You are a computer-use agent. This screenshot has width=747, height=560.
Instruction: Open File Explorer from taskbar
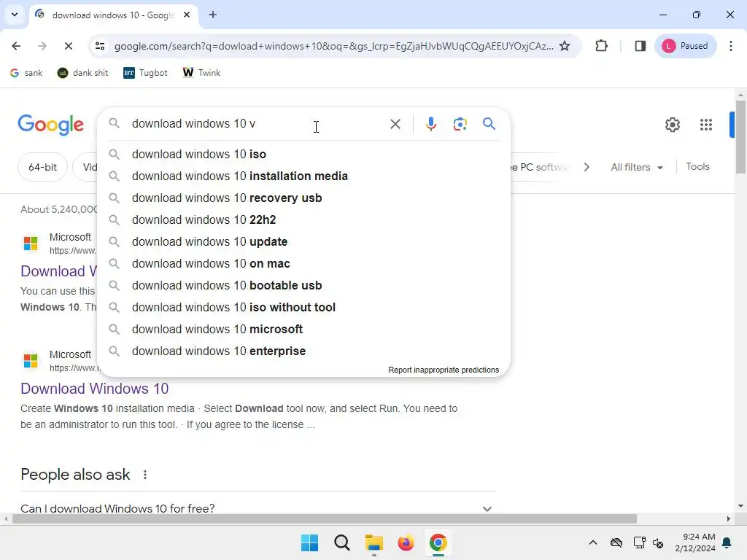pos(374,542)
